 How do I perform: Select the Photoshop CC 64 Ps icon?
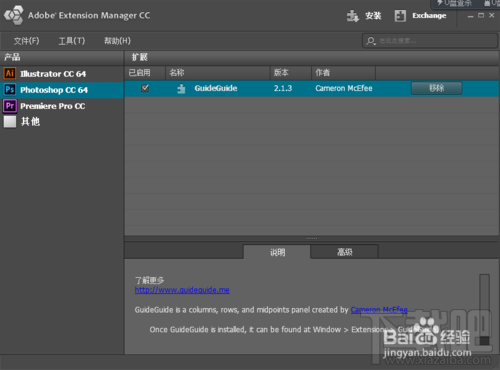[10, 89]
